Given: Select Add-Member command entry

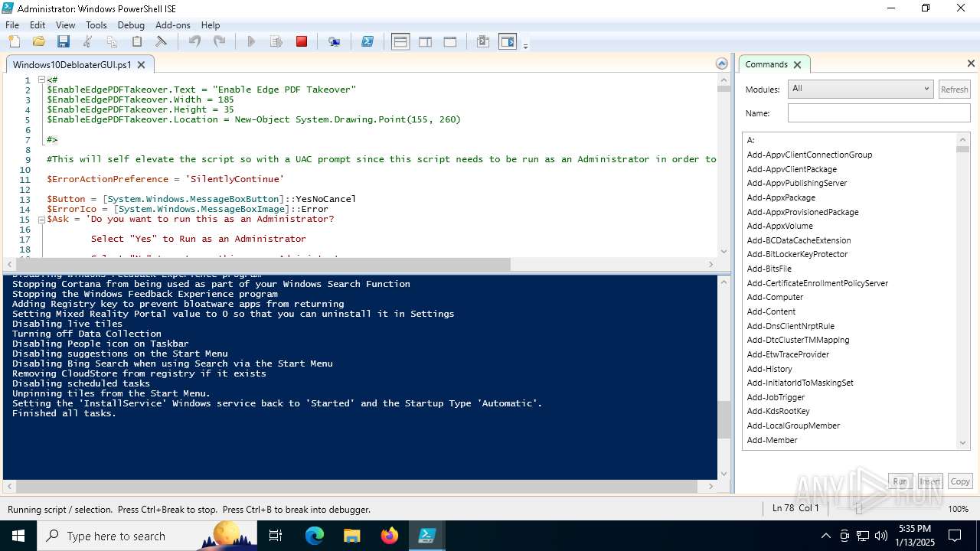Looking at the screenshot, I should pyautogui.click(x=772, y=440).
